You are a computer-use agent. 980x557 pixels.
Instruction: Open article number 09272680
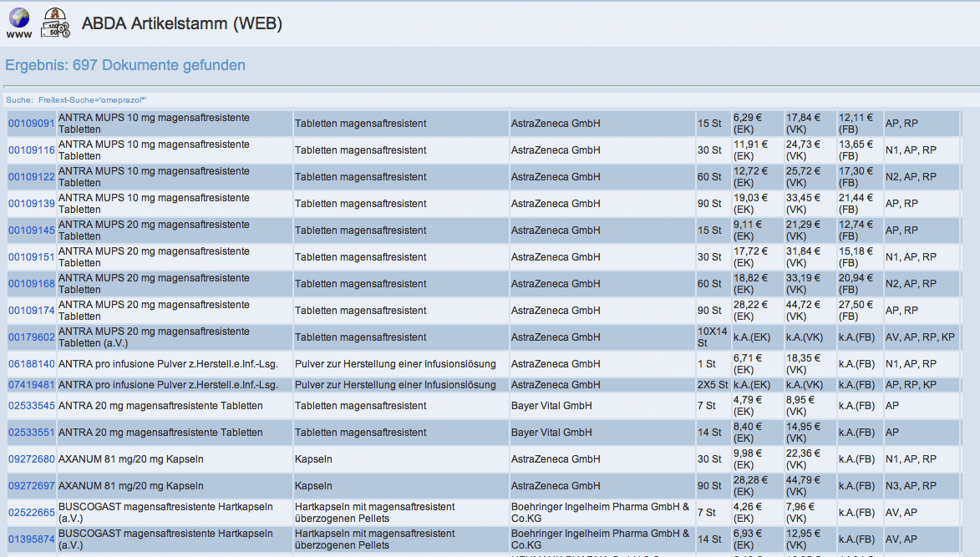(x=31, y=459)
